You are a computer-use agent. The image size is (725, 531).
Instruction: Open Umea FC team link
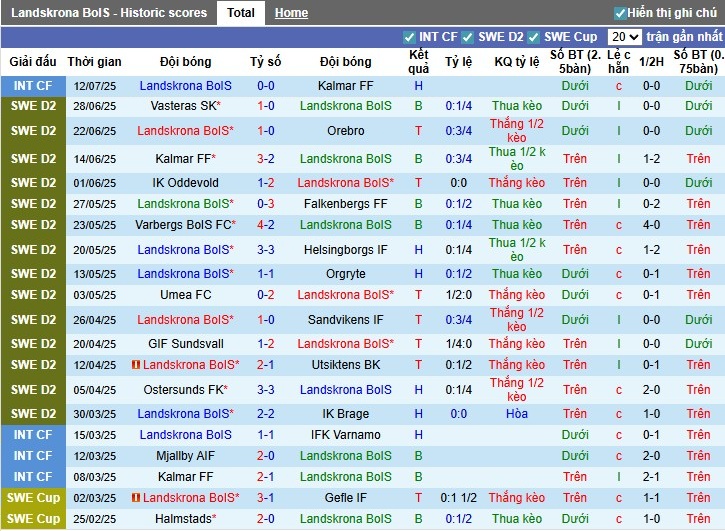point(185,295)
